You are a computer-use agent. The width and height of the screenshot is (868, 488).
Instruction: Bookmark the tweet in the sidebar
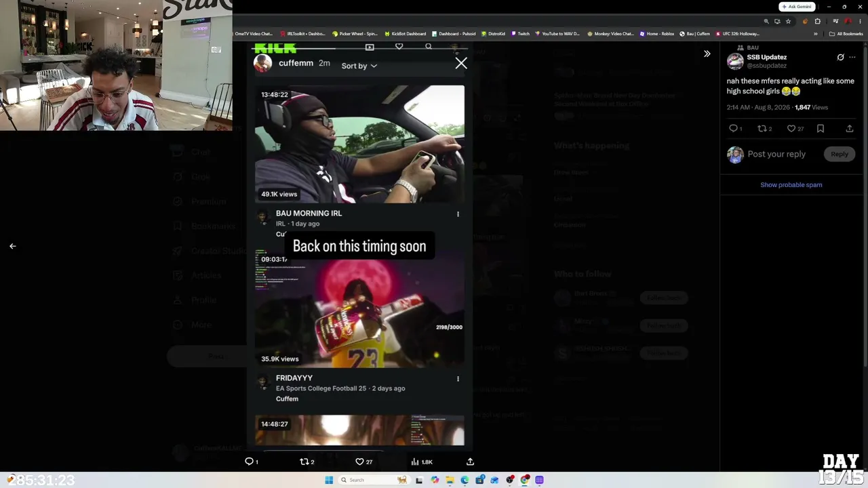(821, 128)
